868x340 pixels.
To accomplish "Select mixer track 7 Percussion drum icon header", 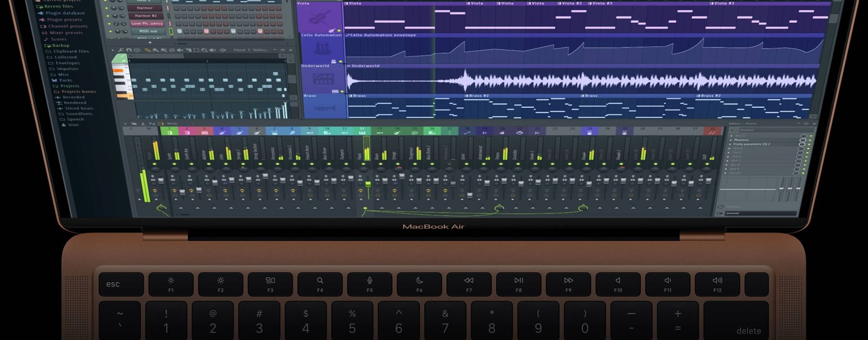I will (274, 131).
